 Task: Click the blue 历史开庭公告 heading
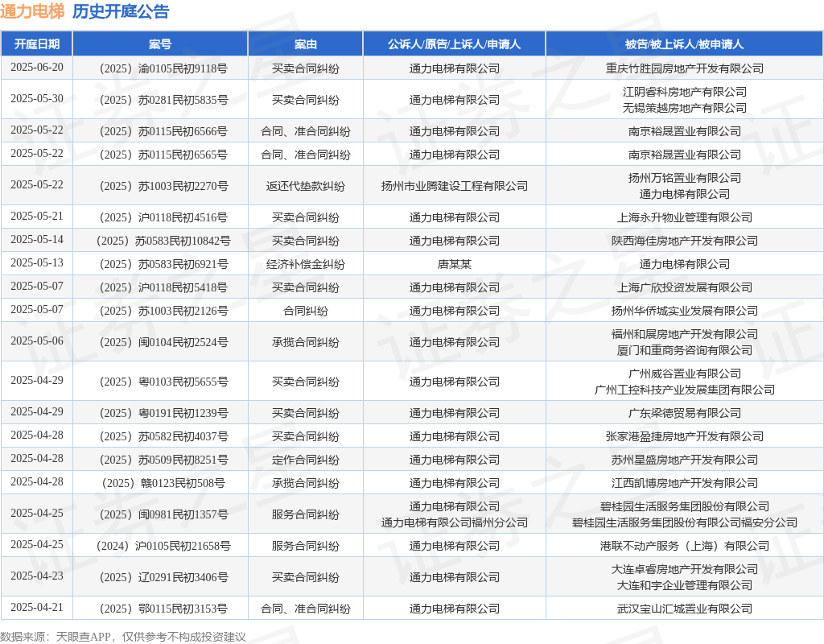[121, 11]
